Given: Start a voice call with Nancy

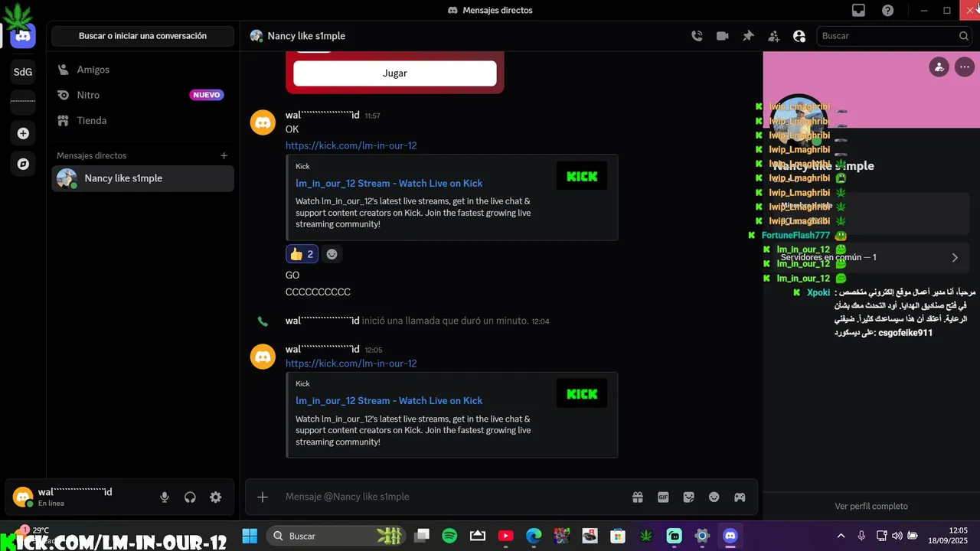Looking at the screenshot, I should [697, 36].
